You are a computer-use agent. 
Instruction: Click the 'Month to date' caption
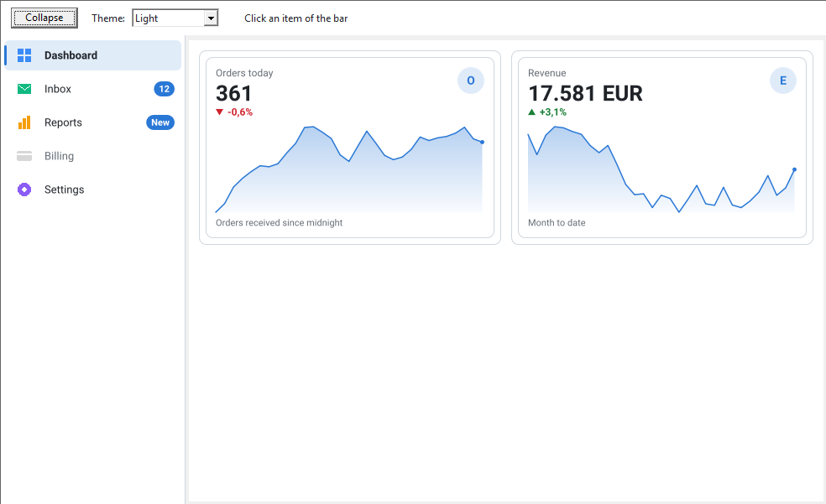557,222
